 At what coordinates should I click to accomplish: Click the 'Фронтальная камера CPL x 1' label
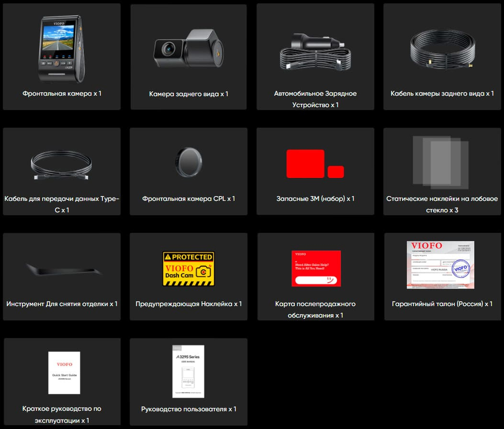(x=188, y=199)
